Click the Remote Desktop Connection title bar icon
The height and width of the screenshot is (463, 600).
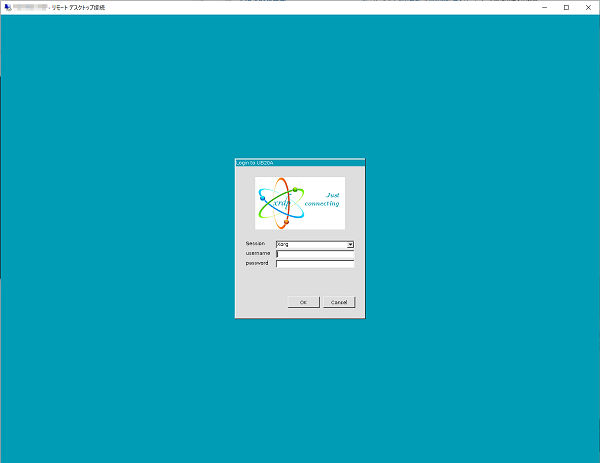[9, 7]
